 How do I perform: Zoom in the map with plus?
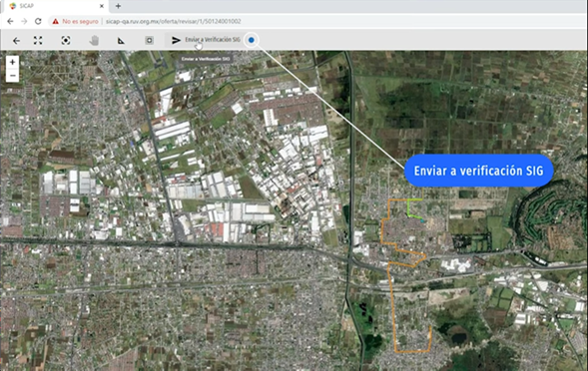pos(12,62)
